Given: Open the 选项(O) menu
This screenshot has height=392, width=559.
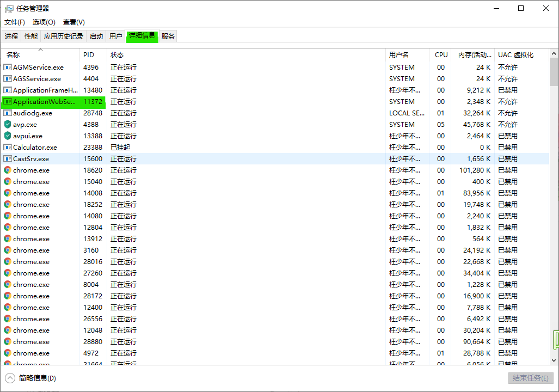Looking at the screenshot, I should 44,22.
